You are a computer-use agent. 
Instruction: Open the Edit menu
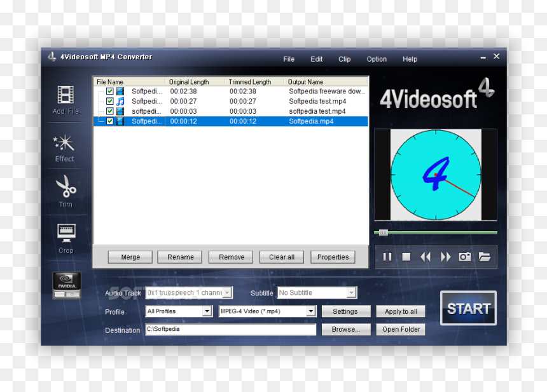316,59
